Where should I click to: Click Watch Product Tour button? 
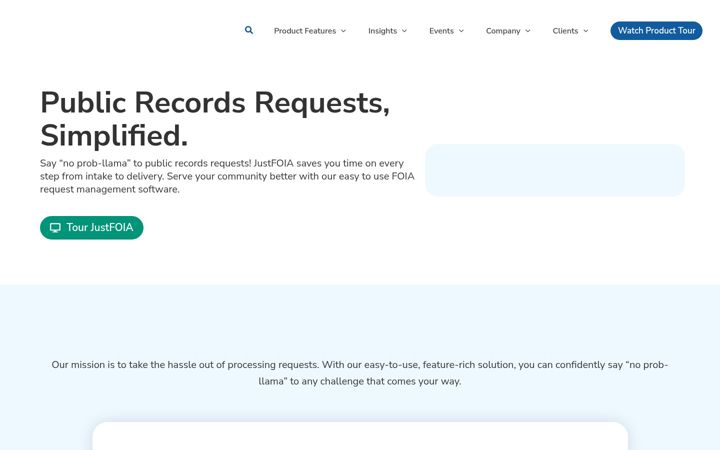pyautogui.click(x=656, y=31)
